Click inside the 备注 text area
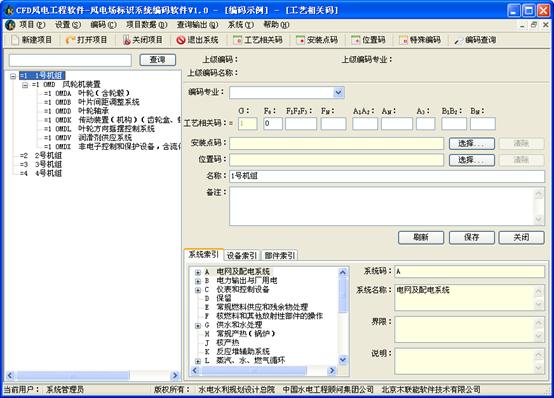The image size is (554, 398). [382, 206]
